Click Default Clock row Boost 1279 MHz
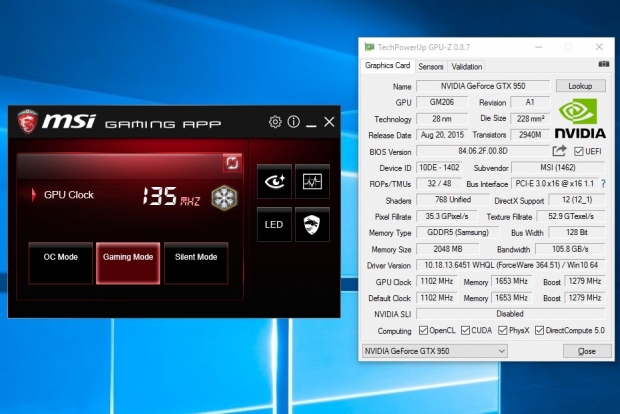 coord(585,298)
